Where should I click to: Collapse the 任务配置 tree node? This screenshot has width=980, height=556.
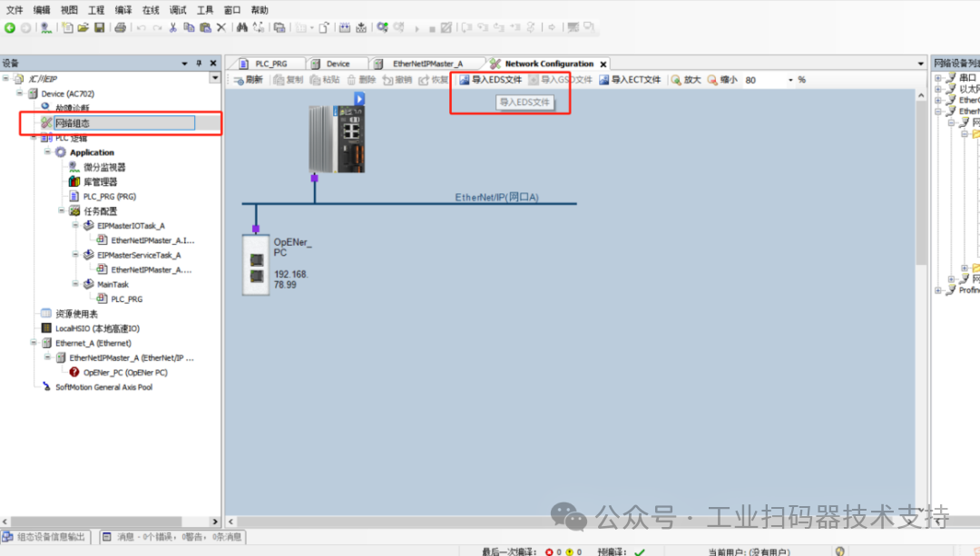62,210
